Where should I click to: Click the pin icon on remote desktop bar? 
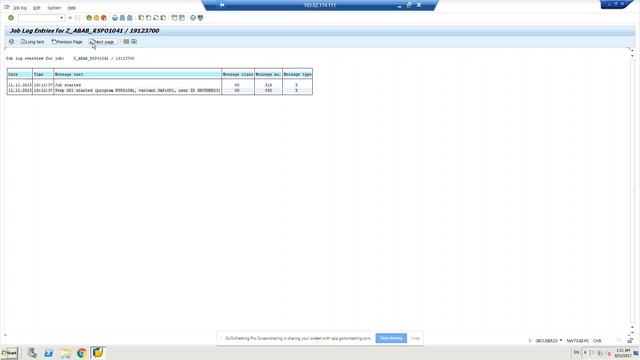[x=222, y=5]
